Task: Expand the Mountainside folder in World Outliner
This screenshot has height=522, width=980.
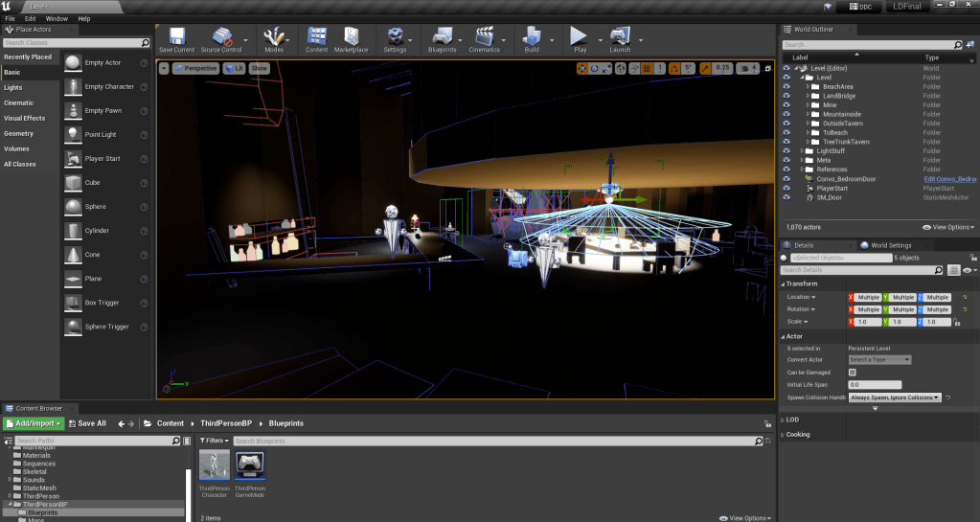Action: pyautogui.click(x=808, y=114)
